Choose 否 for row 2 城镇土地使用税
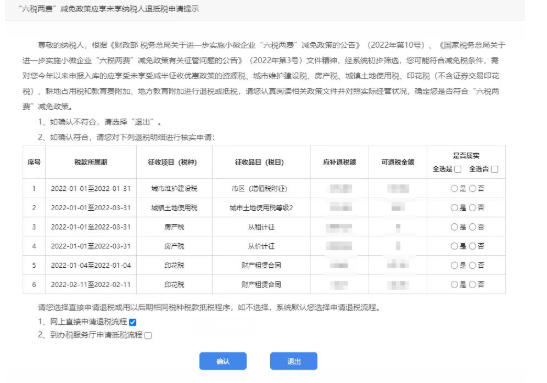 tap(472, 208)
